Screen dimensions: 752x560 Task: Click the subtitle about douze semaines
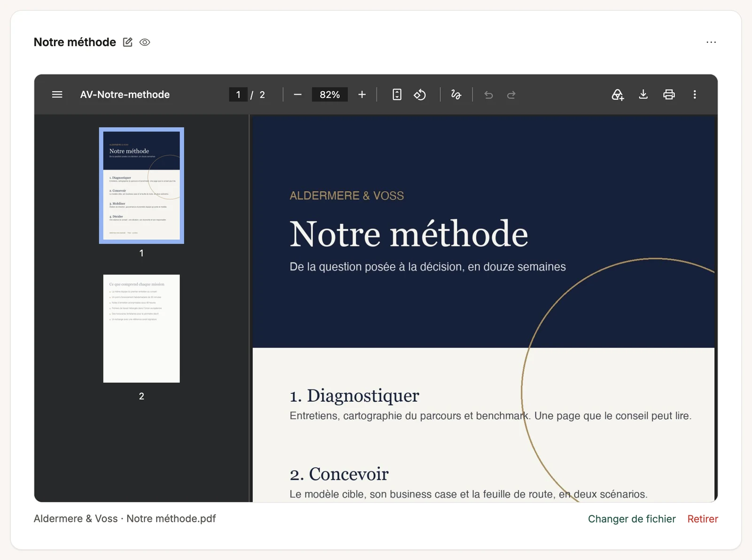click(x=428, y=267)
